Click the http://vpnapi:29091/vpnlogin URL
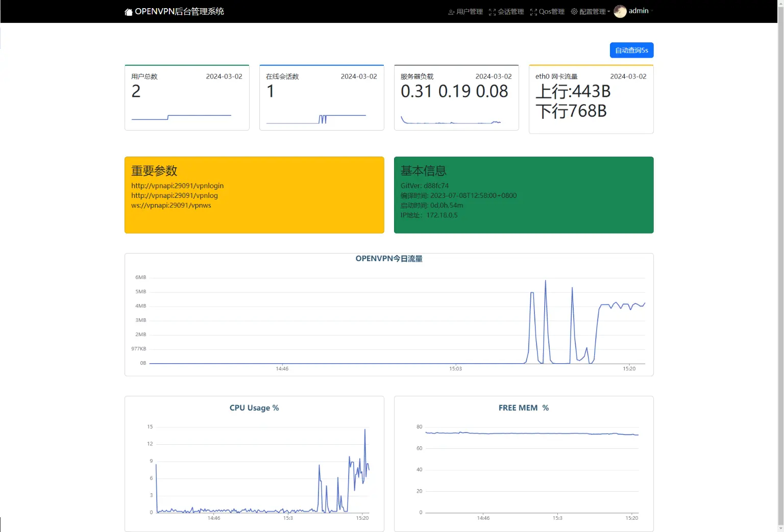The height and width of the screenshot is (532, 784). (177, 186)
